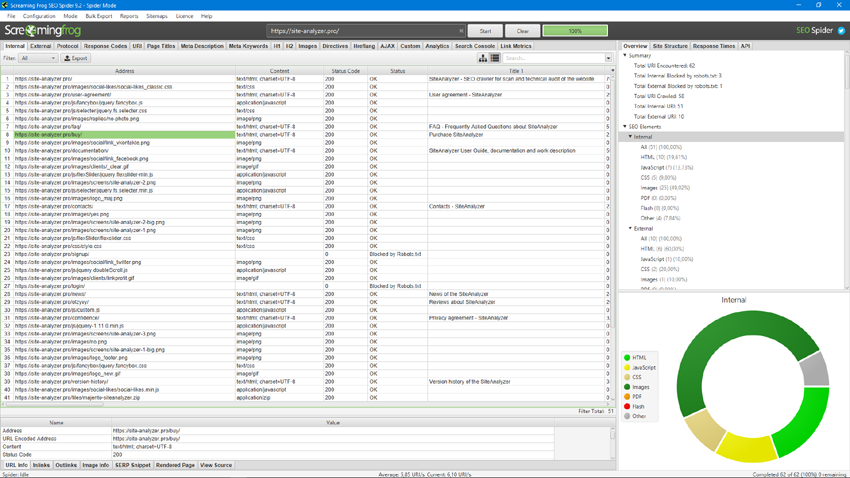Open the search options dropdown arrow
Viewport: 850px width, 478px height.
[608, 58]
